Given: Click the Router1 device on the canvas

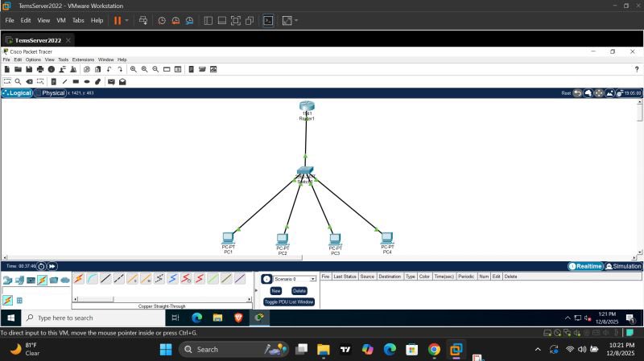Looking at the screenshot, I should [x=307, y=106].
